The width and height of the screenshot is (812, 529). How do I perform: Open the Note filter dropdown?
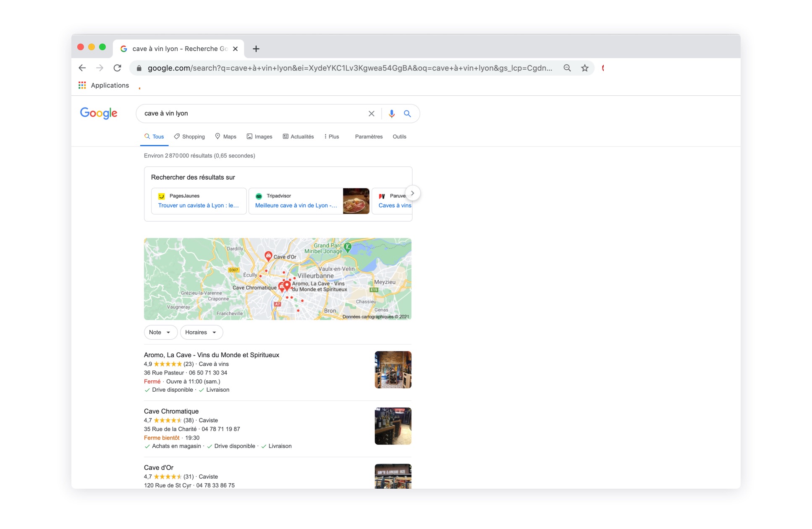click(x=160, y=332)
